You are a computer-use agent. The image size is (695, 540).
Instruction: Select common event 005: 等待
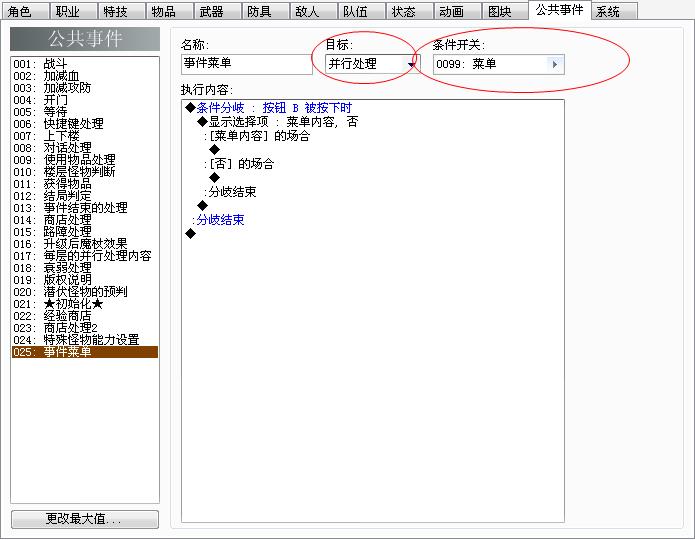pyautogui.click(x=85, y=112)
